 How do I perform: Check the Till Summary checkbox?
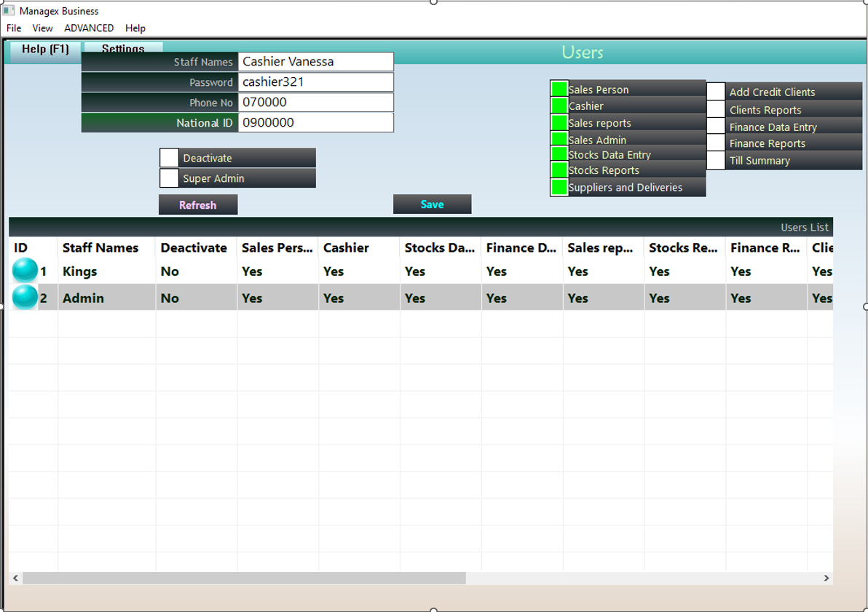pyautogui.click(x=716, y=161)
